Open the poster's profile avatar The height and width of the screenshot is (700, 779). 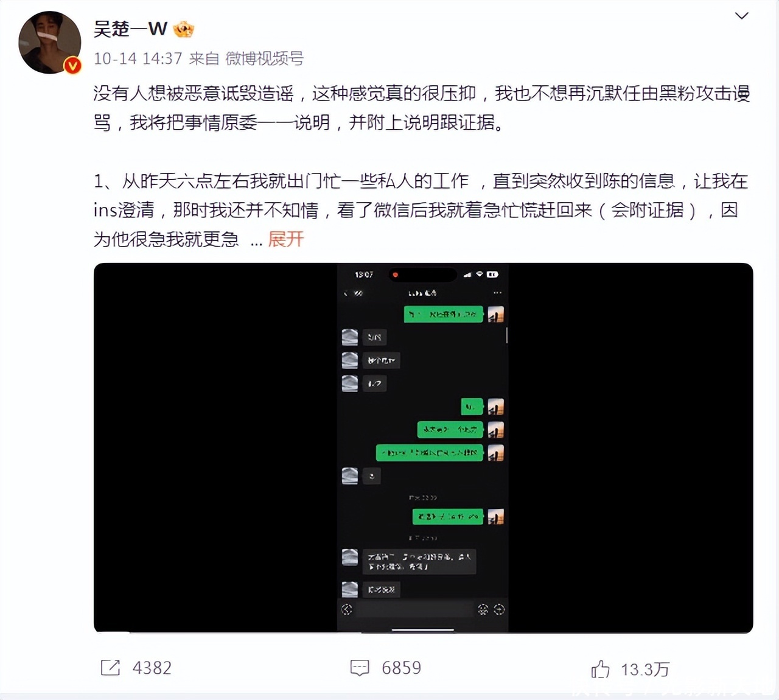50,43
